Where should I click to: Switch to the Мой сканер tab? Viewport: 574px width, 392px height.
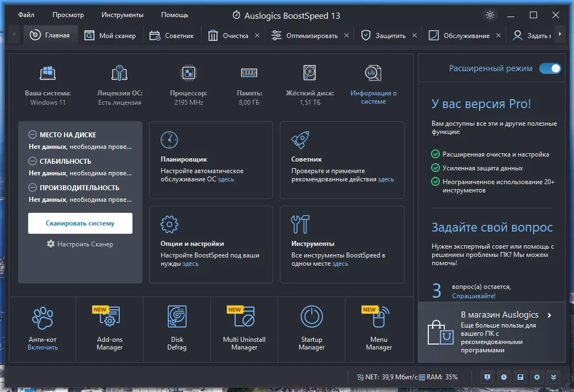coord(110,35)
